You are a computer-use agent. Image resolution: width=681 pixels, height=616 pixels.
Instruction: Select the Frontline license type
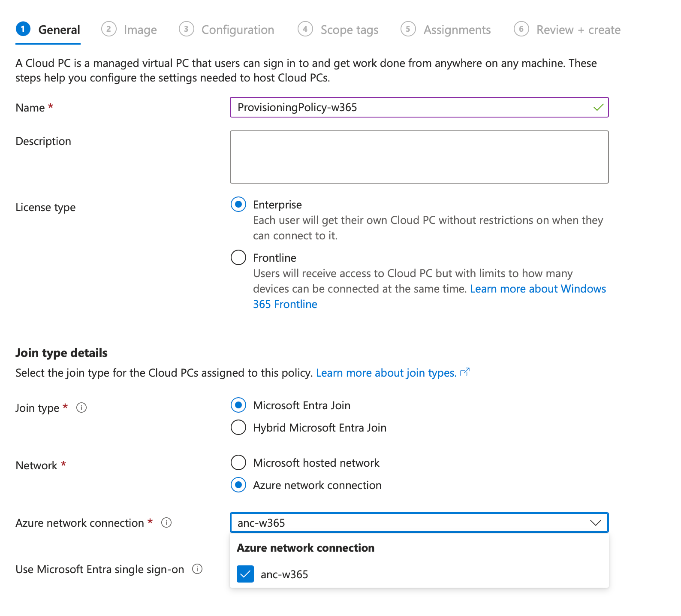tap(238, 257)
